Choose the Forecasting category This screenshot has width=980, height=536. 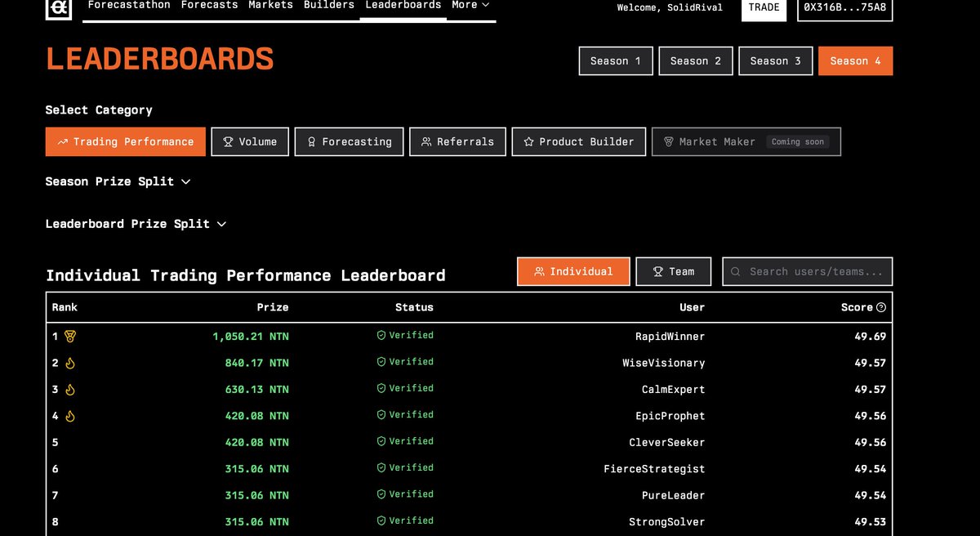click(350, 141)
